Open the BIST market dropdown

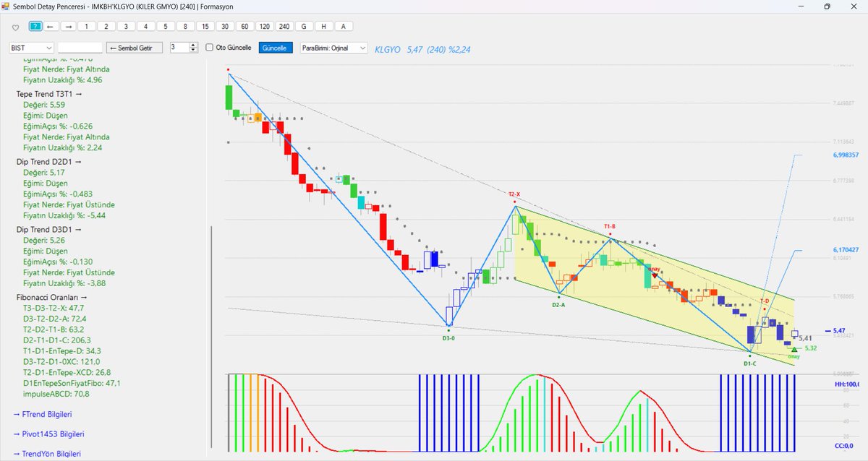(30, 48)
